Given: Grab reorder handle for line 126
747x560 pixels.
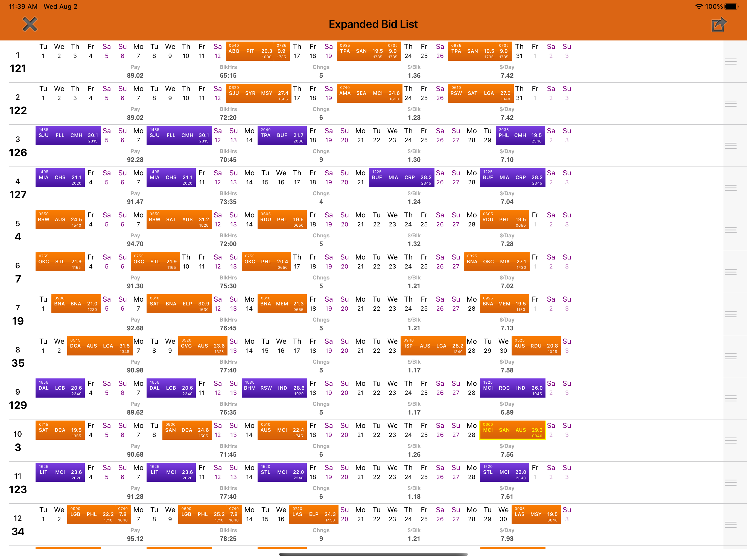Looking at the screenshot, I should (730, 145).
